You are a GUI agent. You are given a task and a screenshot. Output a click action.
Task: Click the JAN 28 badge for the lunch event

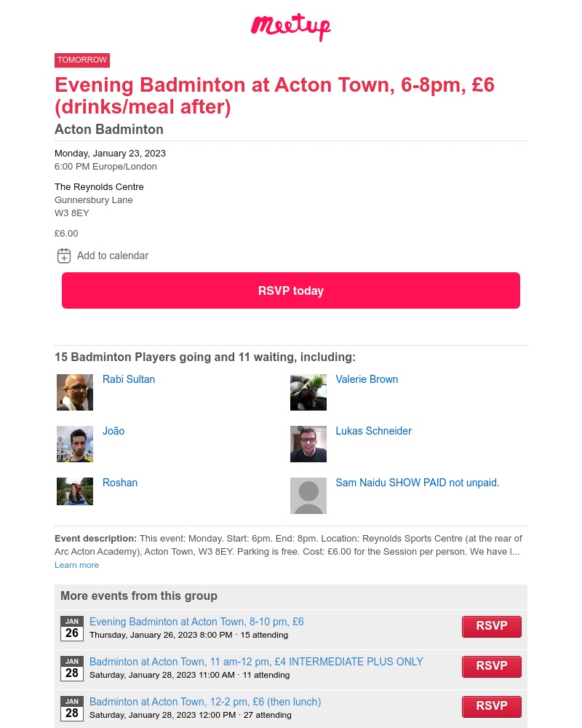click(x=72, y=708)
